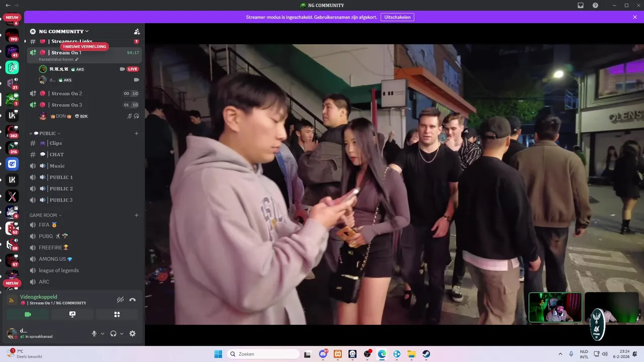The height and width of the screenshot is (362, 644).
Task: Click the top NIEUW pill in server list
Action: pyautogui.click(x=12, y=17)
